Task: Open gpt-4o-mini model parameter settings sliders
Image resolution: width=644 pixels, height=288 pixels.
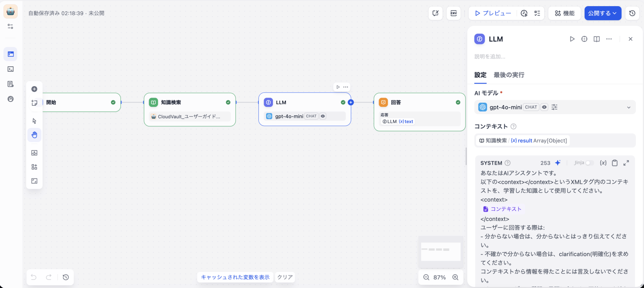Action: [x=554, y=107]
